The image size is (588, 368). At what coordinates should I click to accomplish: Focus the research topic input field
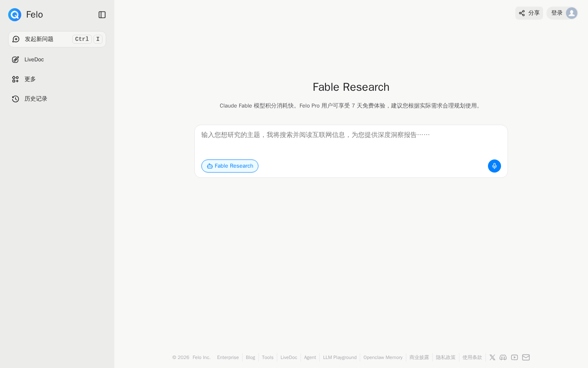(351, 139)
